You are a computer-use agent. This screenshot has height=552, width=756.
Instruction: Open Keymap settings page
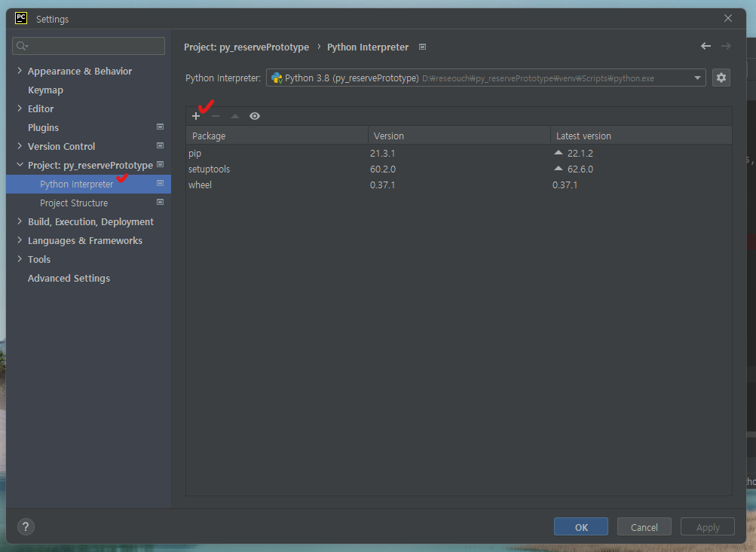tap(45, 90)
